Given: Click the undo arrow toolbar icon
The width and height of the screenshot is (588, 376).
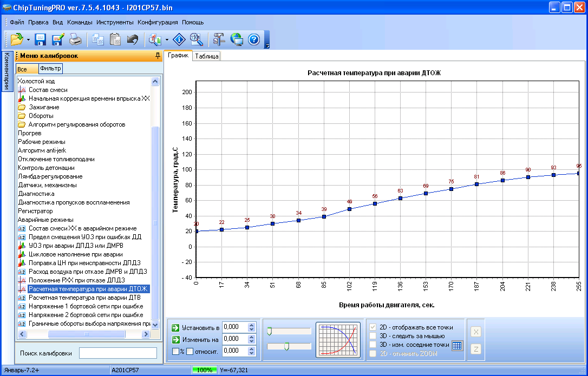Looking at the screenshot, I should pos(133,39).
